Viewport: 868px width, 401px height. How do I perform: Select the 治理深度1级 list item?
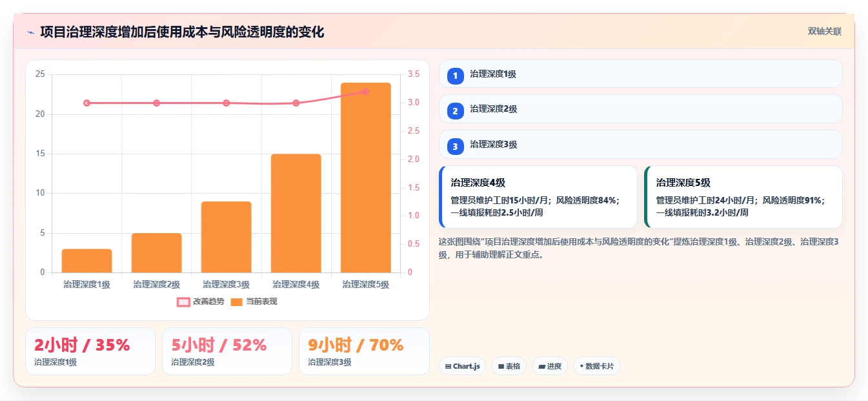pyautogui.click(x=640, y=74)
